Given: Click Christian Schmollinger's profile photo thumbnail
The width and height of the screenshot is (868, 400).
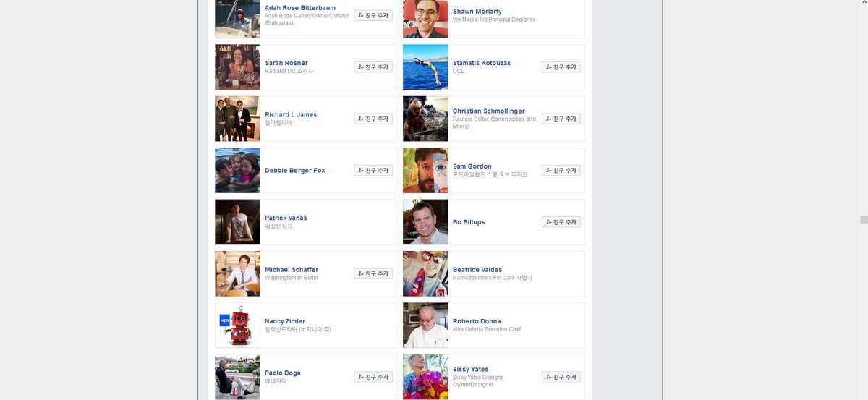Looking at the screenshot, I should pos(425,119).
